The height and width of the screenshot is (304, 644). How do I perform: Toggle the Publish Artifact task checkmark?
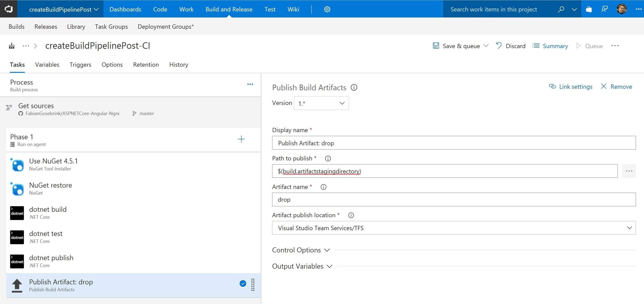[243, 283]
